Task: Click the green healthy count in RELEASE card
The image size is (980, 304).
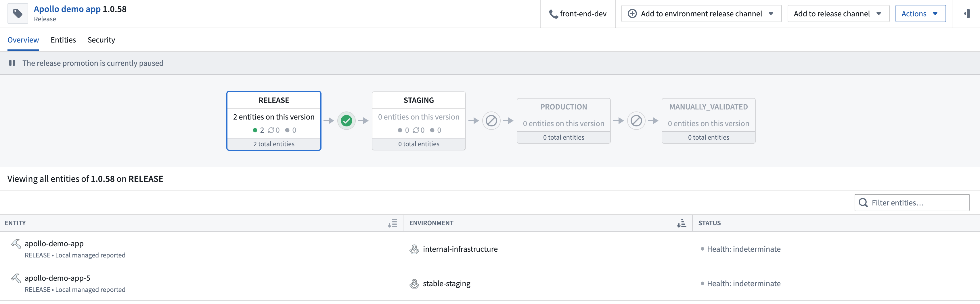Action: coord(258,130)
